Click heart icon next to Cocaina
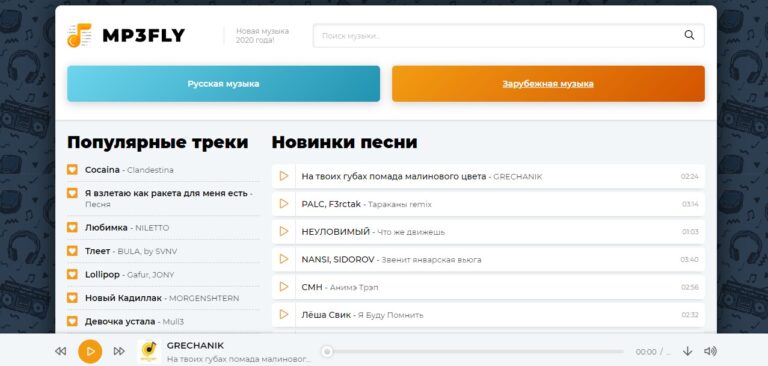This screenshot has width=768, height=366. coord(72,170)
